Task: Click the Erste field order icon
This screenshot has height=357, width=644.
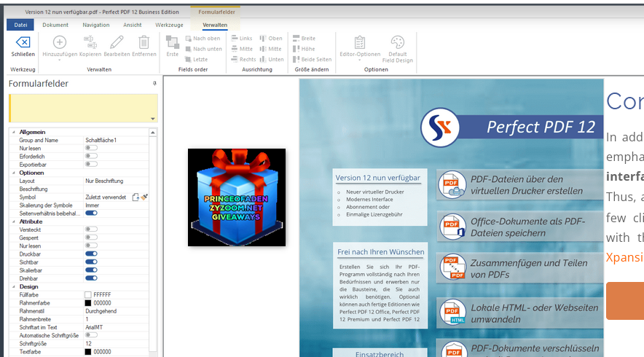Action: (x=172, y=42)
